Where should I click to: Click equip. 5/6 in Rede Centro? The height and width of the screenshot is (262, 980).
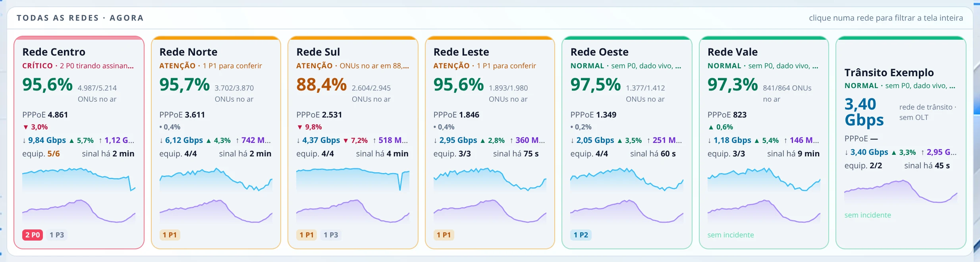click(41, 154)
